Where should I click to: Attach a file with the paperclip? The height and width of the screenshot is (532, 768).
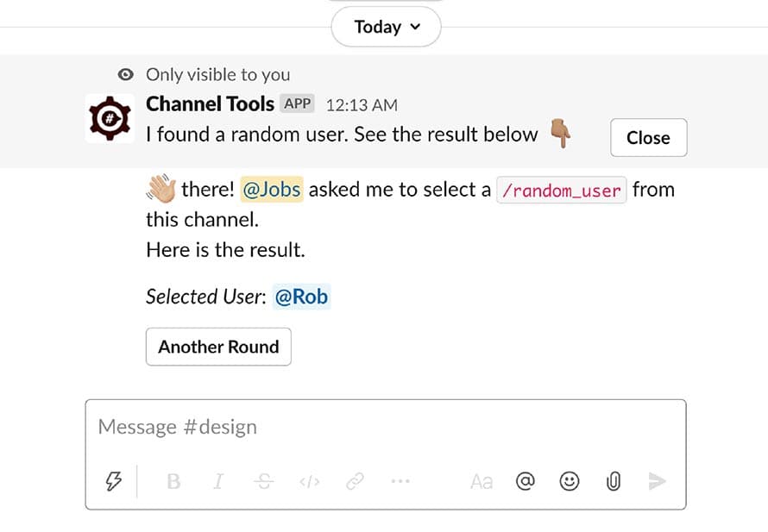614,482
